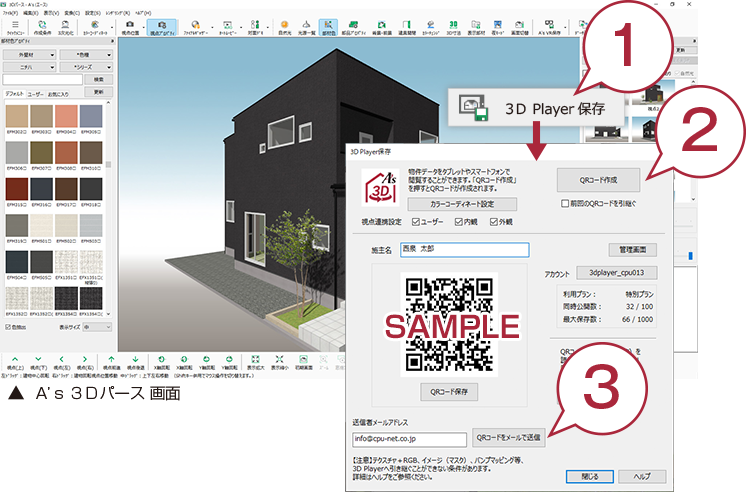Select the highlighted 部材色 toolbar icon
The height and width of the screenshot is (500, 746).
328,28
